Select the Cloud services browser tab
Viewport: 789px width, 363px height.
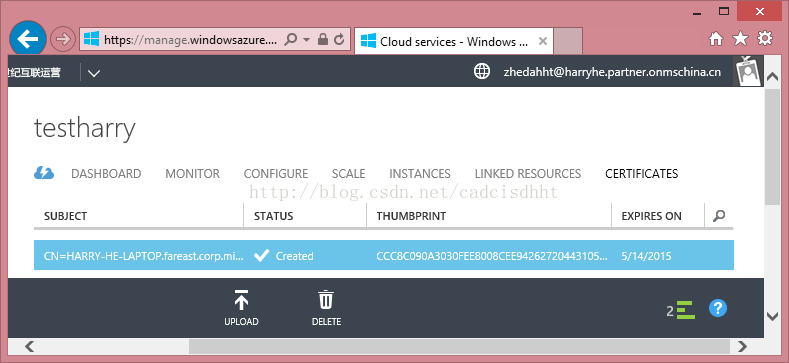point(453,41)
